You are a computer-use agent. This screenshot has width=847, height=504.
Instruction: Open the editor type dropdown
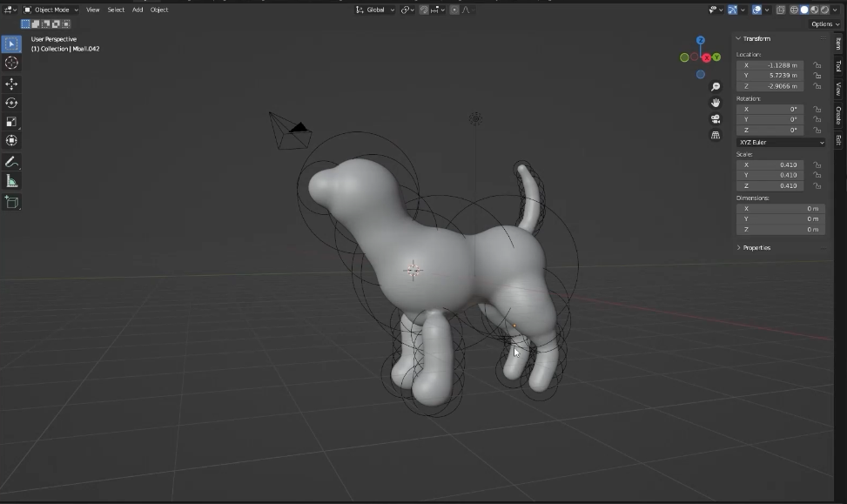click(x=10, y=10)
